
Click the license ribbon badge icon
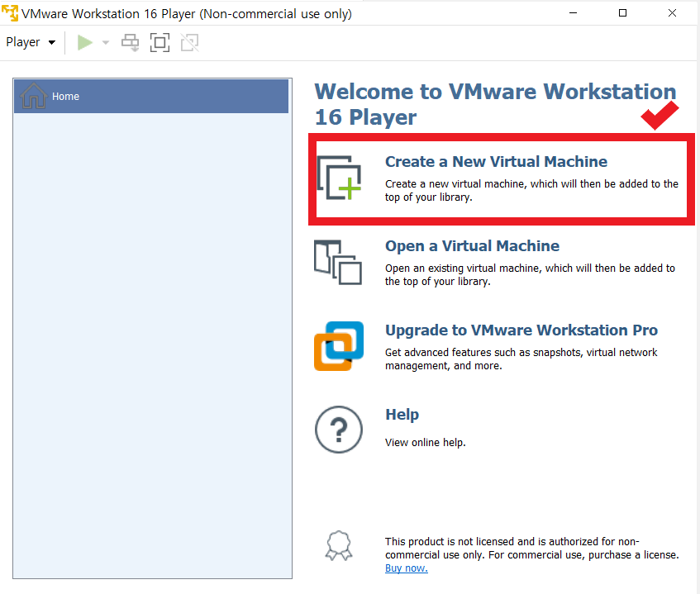339,545
